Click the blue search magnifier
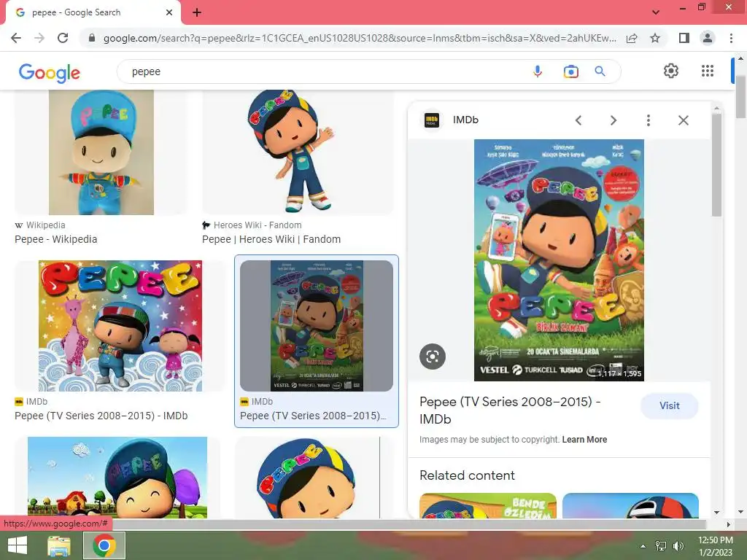This screenshot has width=747, height=560. pyautogui.click(x=600, y=71)
